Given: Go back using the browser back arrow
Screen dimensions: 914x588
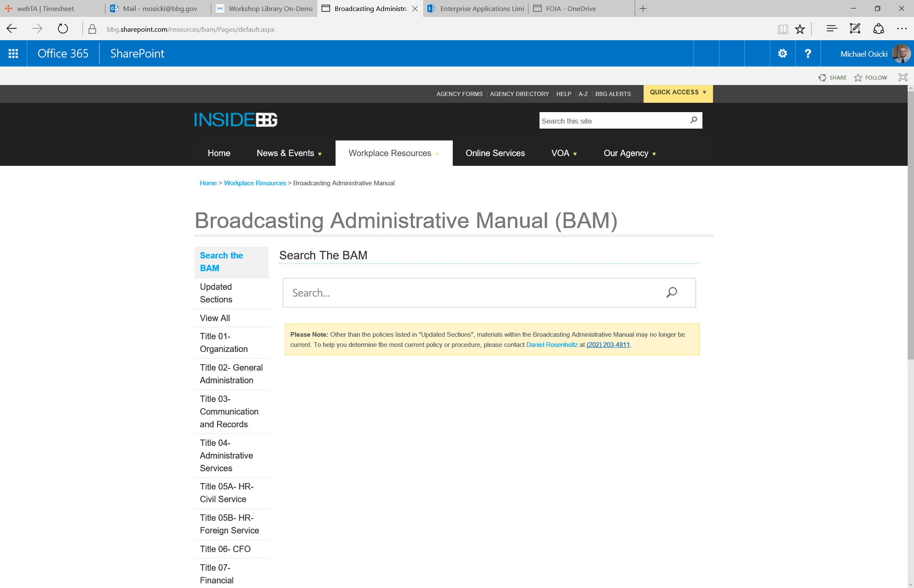Looking at the screenshot, I should click(x=12, y=29).
